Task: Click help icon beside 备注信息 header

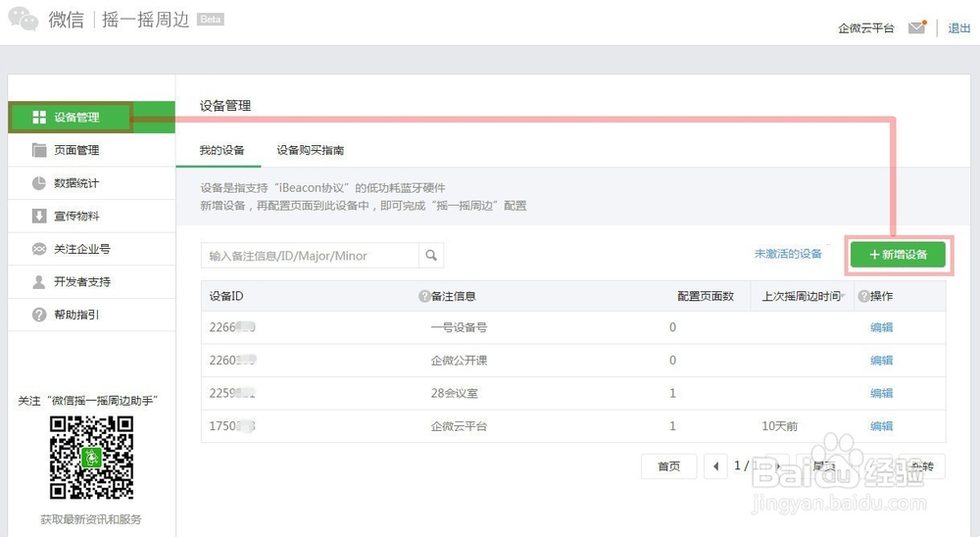Action: coord(424,296)
